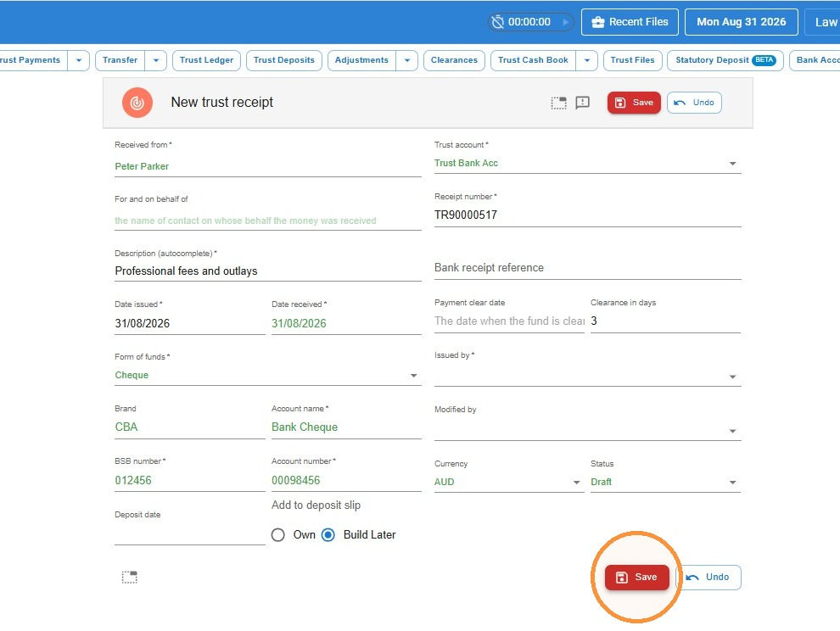Viewport: 840px width, 631px height.
Task: Click the Brand field with CBA
Action: [x=190, y=427]
